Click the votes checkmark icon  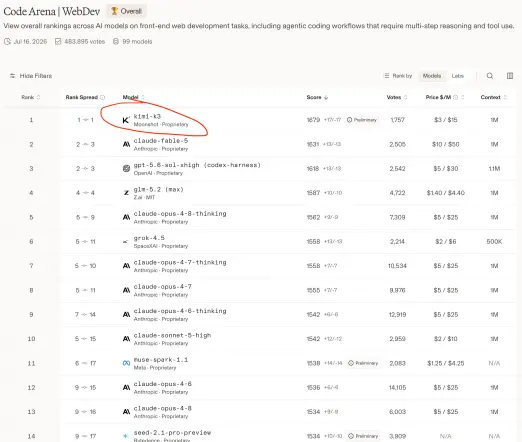tap(58, 42)
